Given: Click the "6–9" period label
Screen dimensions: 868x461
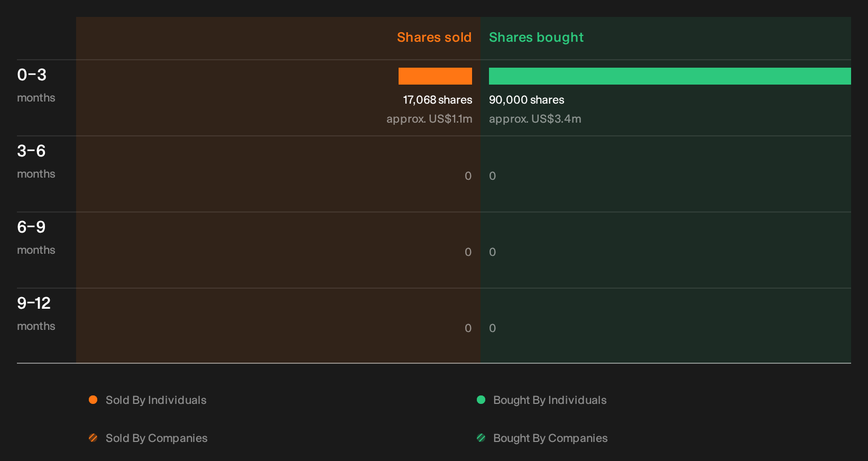Looking at the screenshot, I should click(x=31, y=227).
